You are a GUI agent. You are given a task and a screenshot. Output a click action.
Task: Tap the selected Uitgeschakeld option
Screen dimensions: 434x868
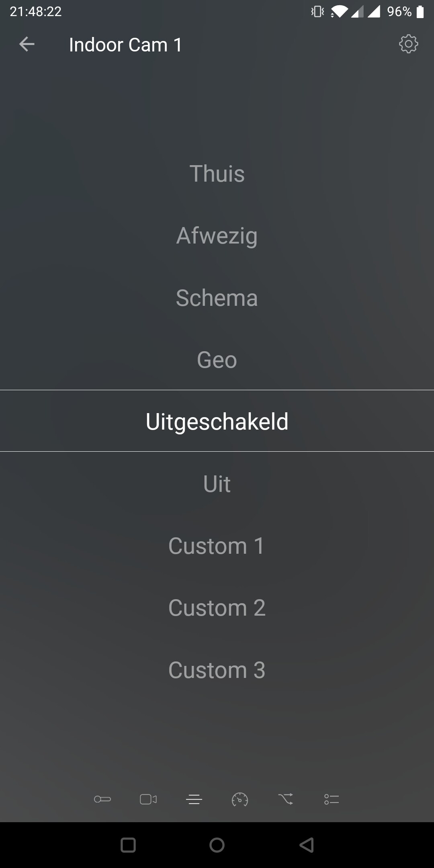tap(217, 422)
